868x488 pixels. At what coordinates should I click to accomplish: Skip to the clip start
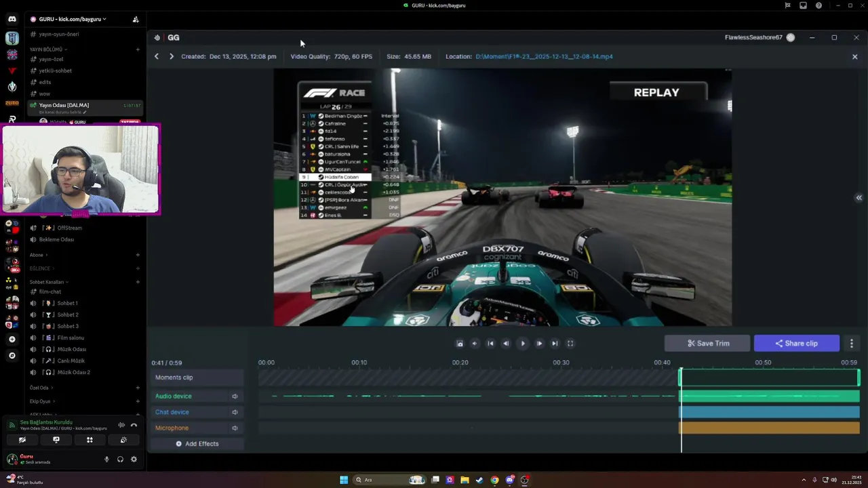click(490, 344)
